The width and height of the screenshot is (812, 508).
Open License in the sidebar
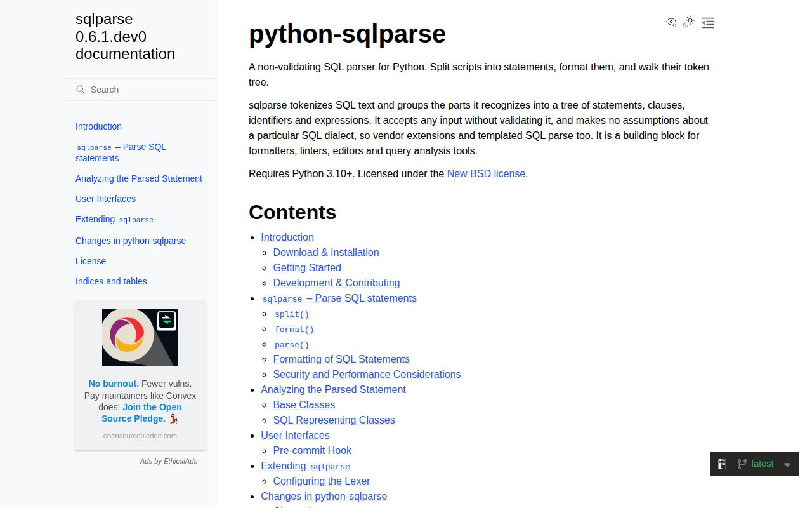(91, 261)
